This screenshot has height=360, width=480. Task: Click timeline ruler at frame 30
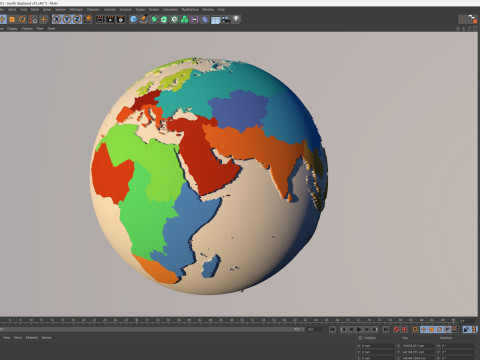[136, 320]
